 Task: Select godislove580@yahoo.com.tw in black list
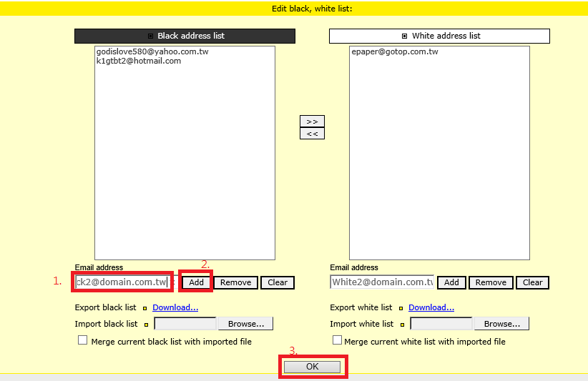[x=152, y=52]
